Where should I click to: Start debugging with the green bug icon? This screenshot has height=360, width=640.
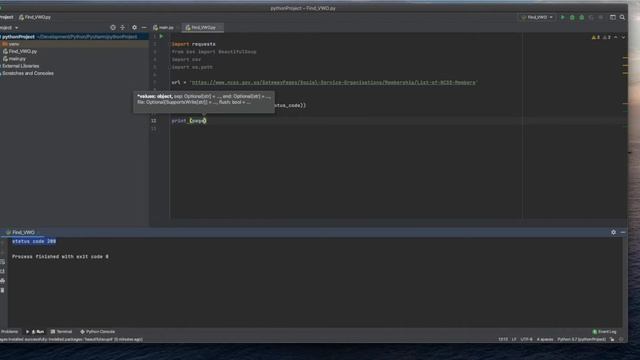coord(572,17)
